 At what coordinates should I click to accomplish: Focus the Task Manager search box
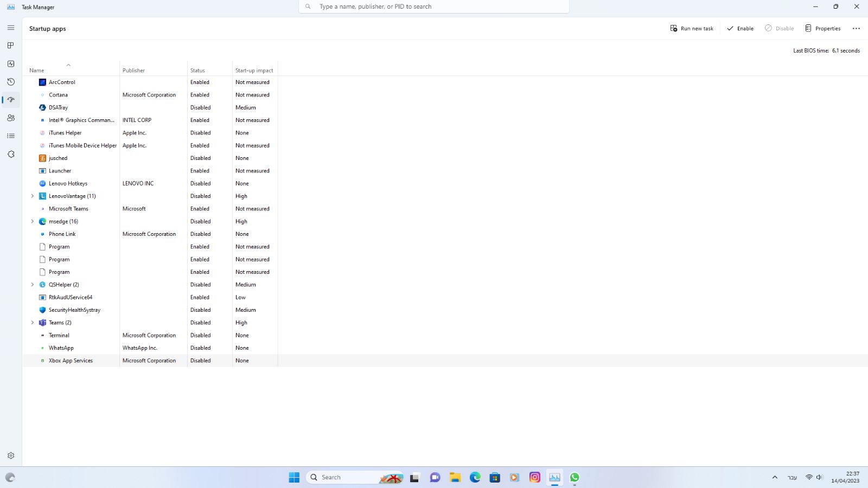tap(434, 7)
